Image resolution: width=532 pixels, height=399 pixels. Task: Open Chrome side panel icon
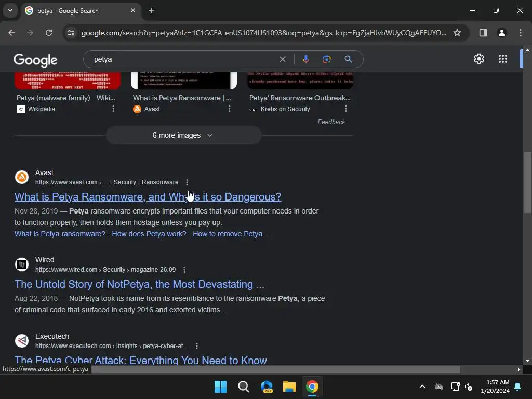coord(483,33)
